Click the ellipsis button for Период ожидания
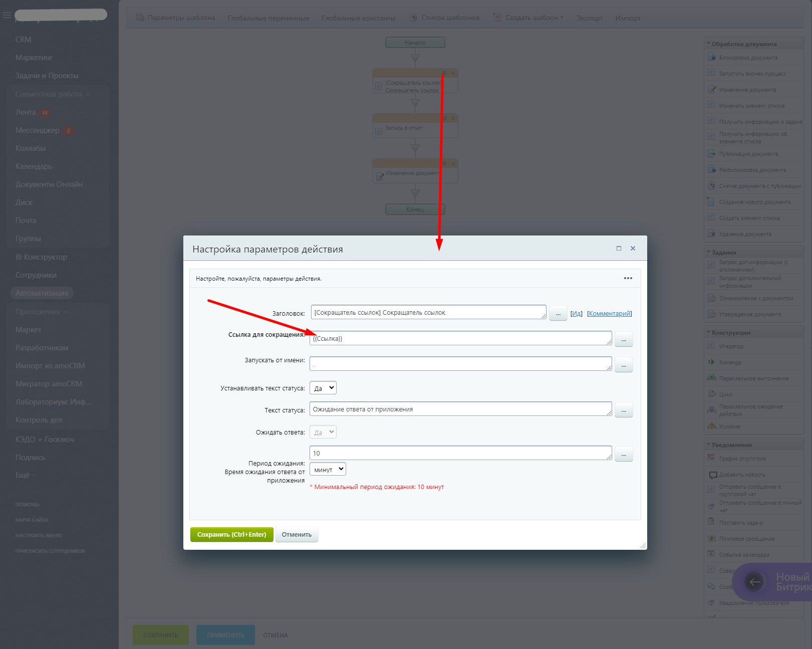This screenshot has height=649, width=812. tap(624, 454)
